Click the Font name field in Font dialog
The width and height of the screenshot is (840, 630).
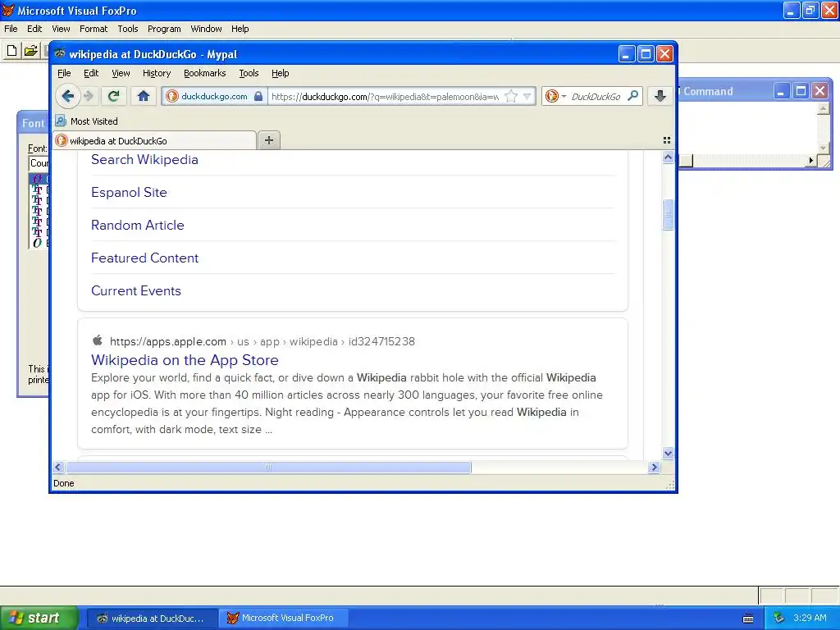click(39, 163)
